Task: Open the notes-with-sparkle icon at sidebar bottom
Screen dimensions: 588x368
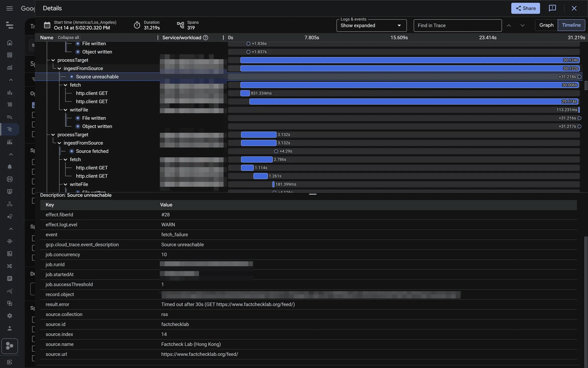Action: click(x=10, y=362)
